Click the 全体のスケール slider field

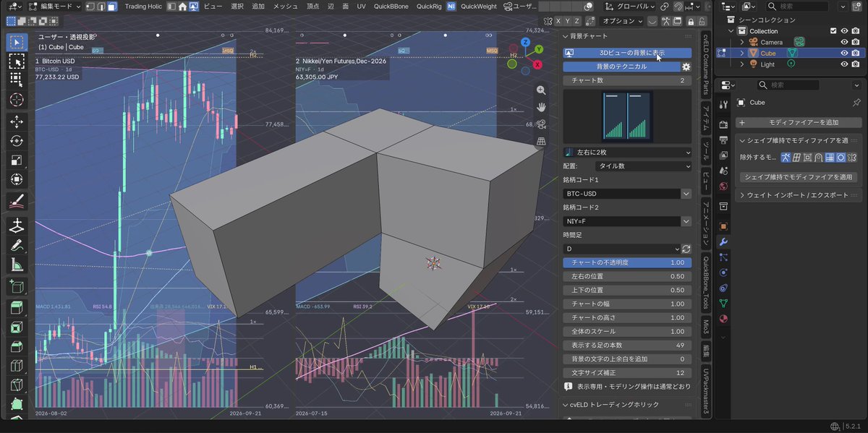pos(627,331)
